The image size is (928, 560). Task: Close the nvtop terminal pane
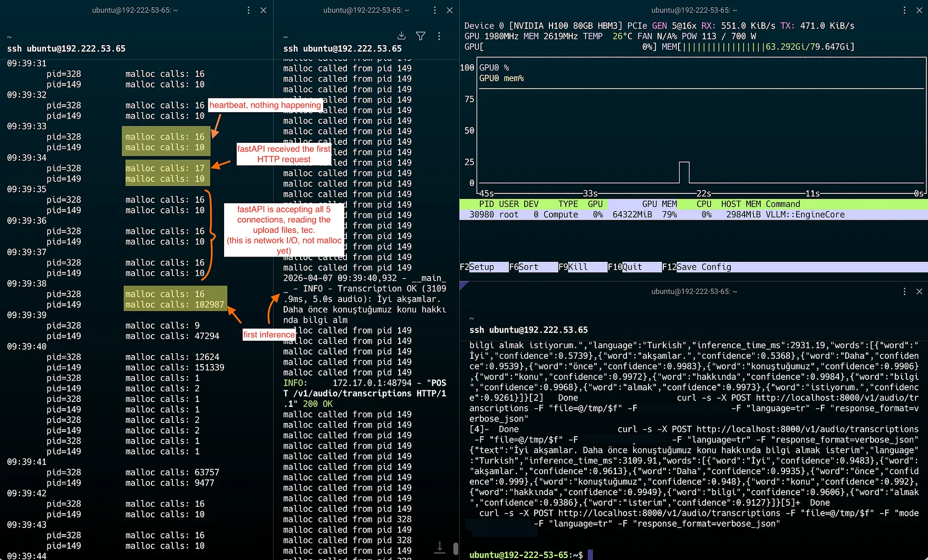coord(919,10)
